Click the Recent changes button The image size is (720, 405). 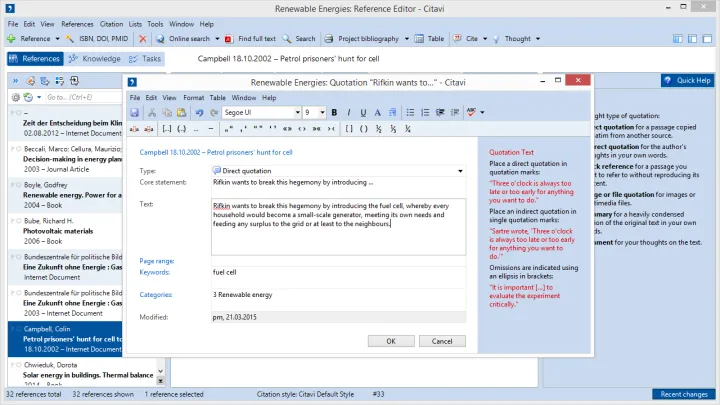[x=684, y=394]
